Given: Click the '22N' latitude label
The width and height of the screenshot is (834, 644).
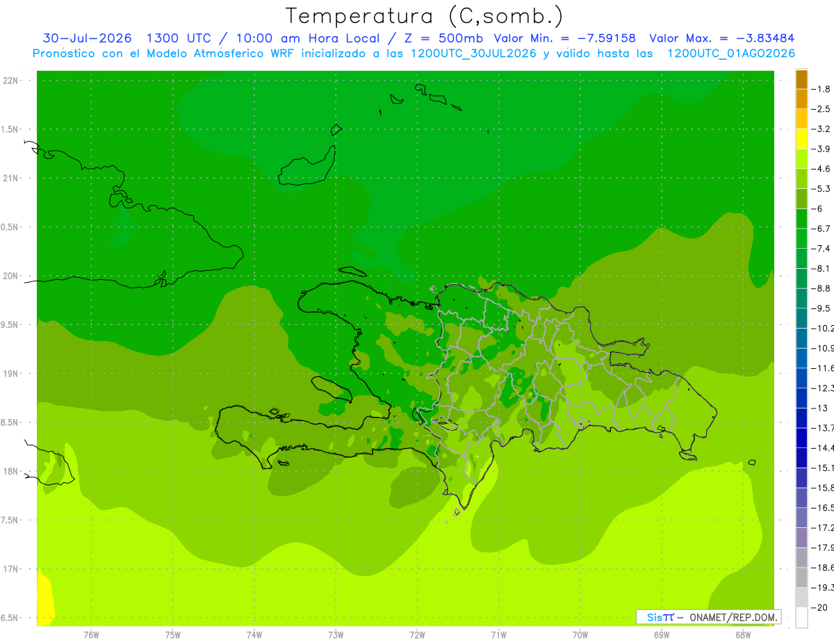Looking at the screenshot, I should click(12, 81).
